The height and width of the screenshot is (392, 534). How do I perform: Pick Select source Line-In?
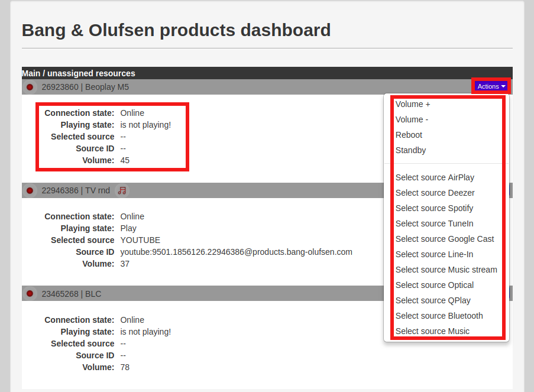(x=434, y=254)
